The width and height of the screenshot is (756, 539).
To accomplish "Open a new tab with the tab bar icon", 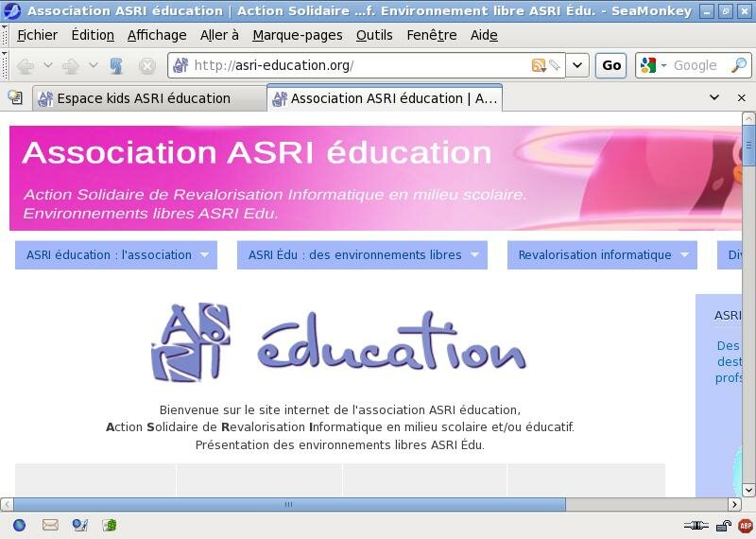I will pos(15,97).
